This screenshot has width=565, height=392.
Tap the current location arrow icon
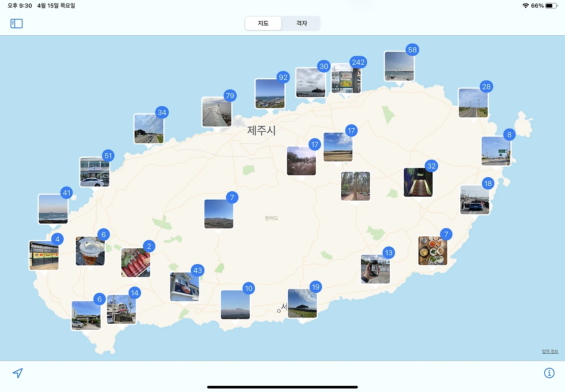tap(18, 373)
